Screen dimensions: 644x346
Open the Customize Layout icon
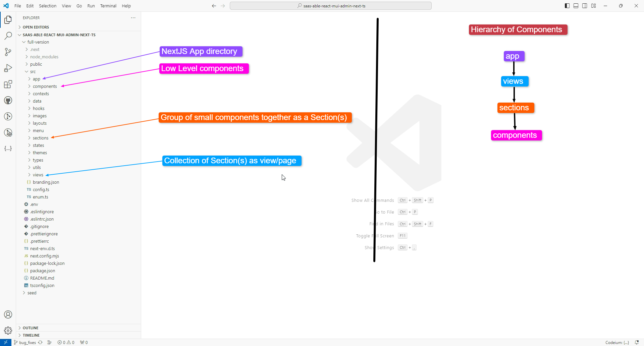coord(594,6)
